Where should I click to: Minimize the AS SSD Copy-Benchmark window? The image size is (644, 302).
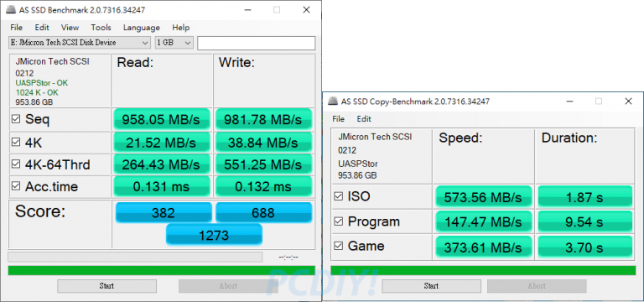[x=569, y=101]
